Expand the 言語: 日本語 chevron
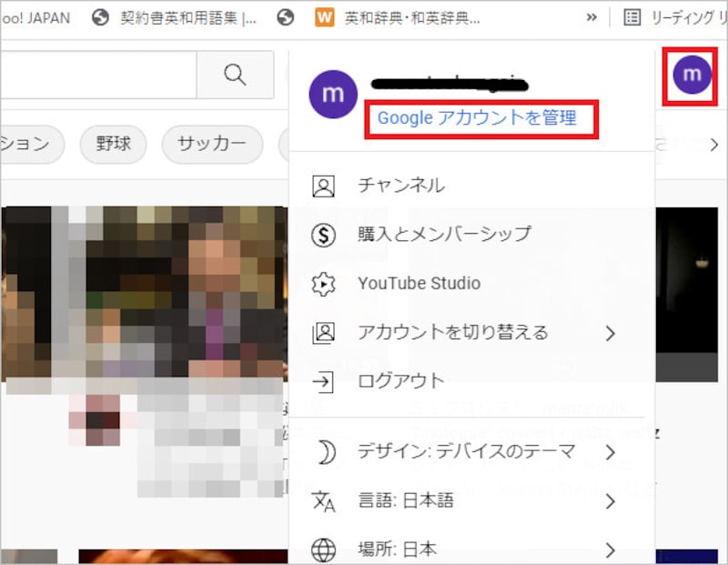 (x=610, y=501)
